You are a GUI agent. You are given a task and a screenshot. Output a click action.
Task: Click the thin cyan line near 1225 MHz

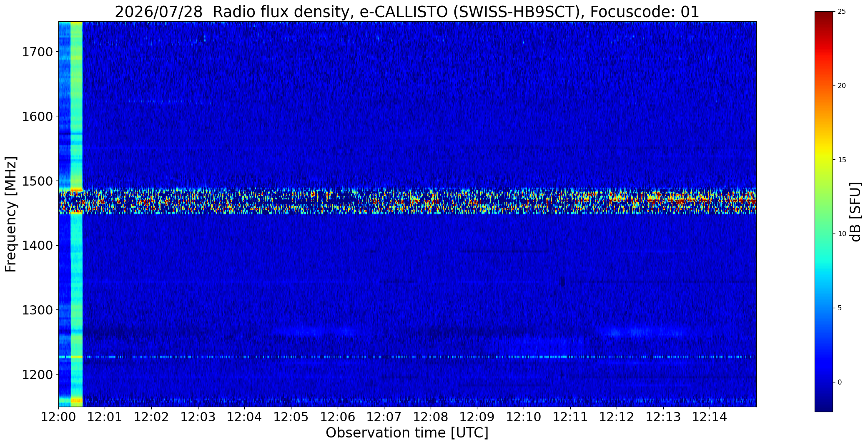click(407, 357)
